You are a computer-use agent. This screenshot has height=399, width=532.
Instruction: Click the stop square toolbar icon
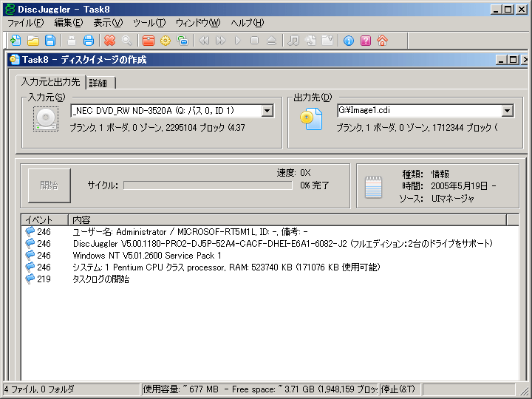coord(254,41)
